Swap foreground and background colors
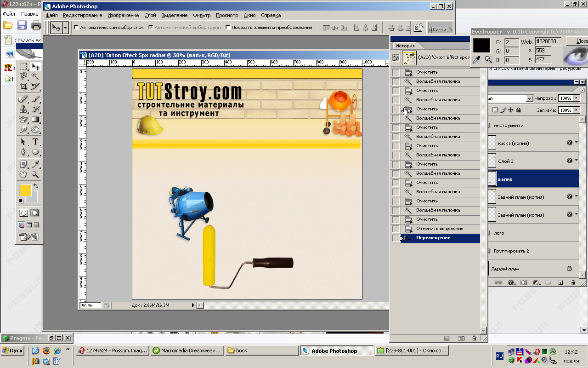The image size is (588, 368). click(x=35, y=186)
